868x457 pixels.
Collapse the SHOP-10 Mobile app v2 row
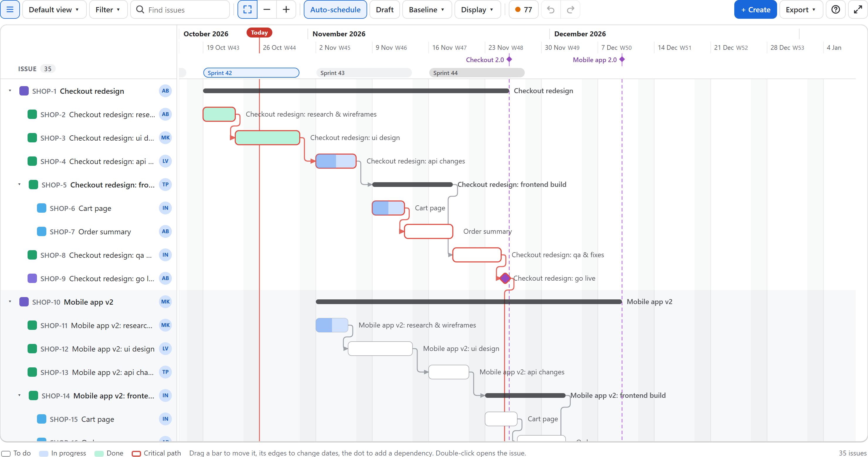[x=10, y=302]
